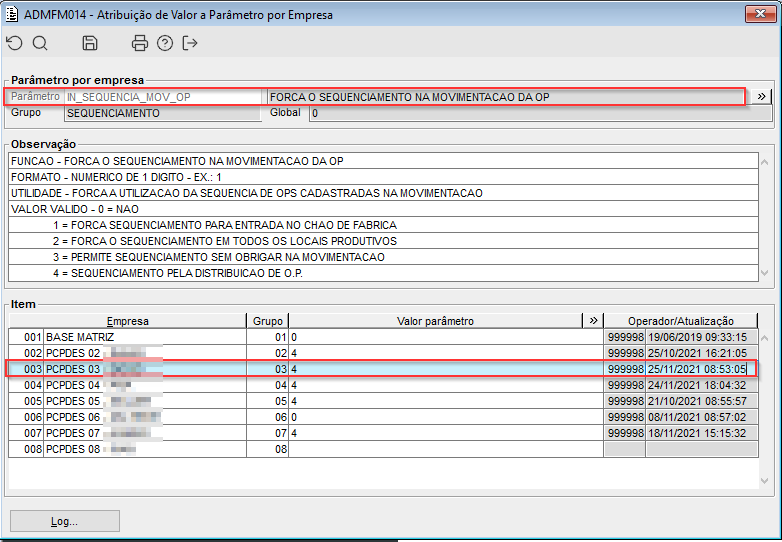Click line 2 = FORCA O SEQUENCIAMENTO EM TODOS
The height and width of the screenshot is (542, 782).
click(384, 241)
